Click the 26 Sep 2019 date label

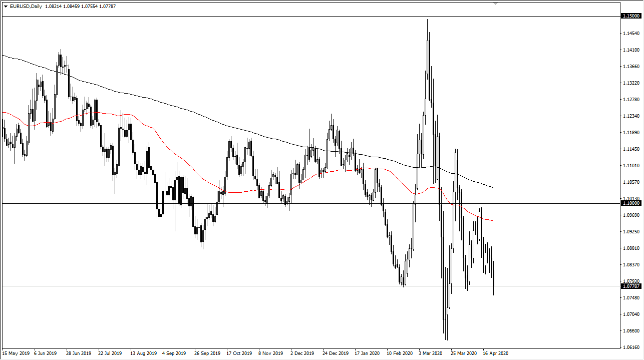click(207, 353)
